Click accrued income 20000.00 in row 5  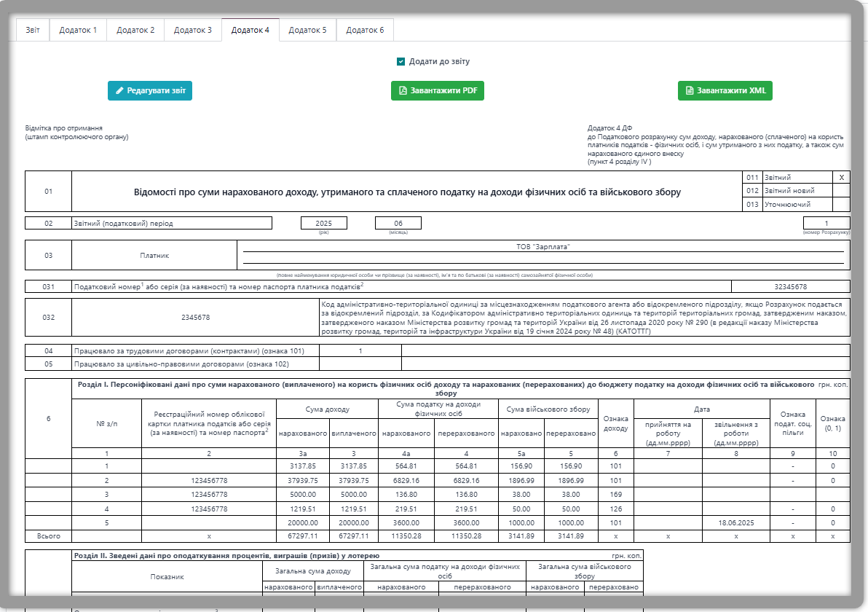pyautogui.click(x=303, y=523)
